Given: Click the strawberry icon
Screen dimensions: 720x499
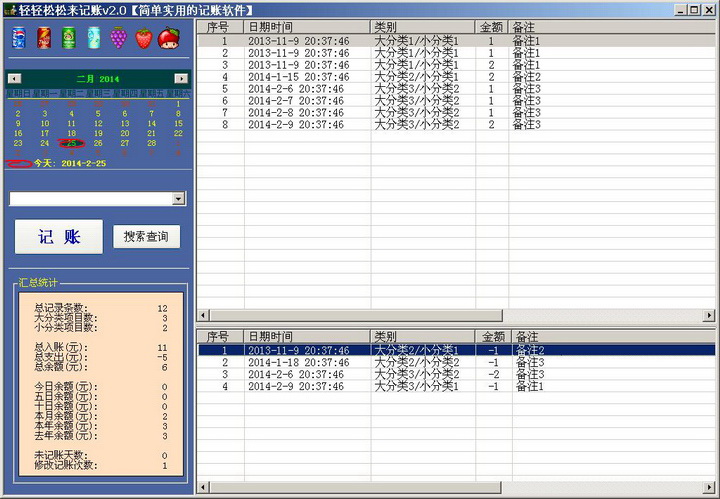Looking at the screenshot, I should pyautogui.click(x=144, y=38).
